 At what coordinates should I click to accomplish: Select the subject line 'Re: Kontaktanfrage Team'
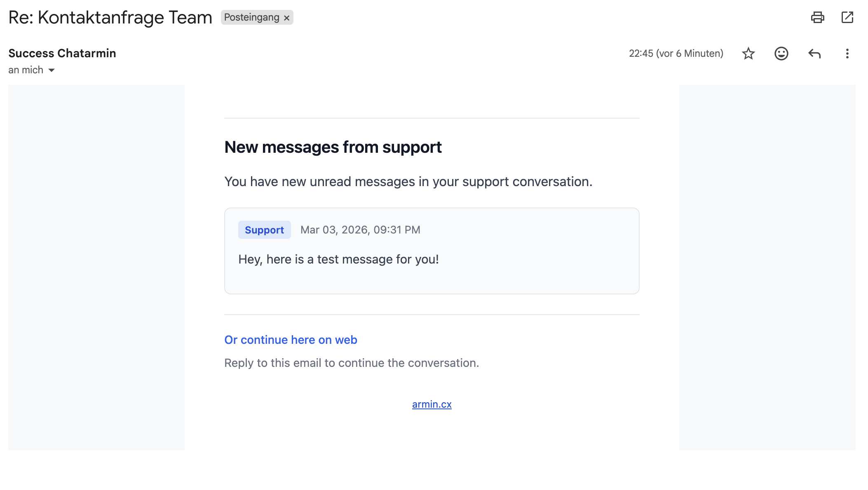110,18
